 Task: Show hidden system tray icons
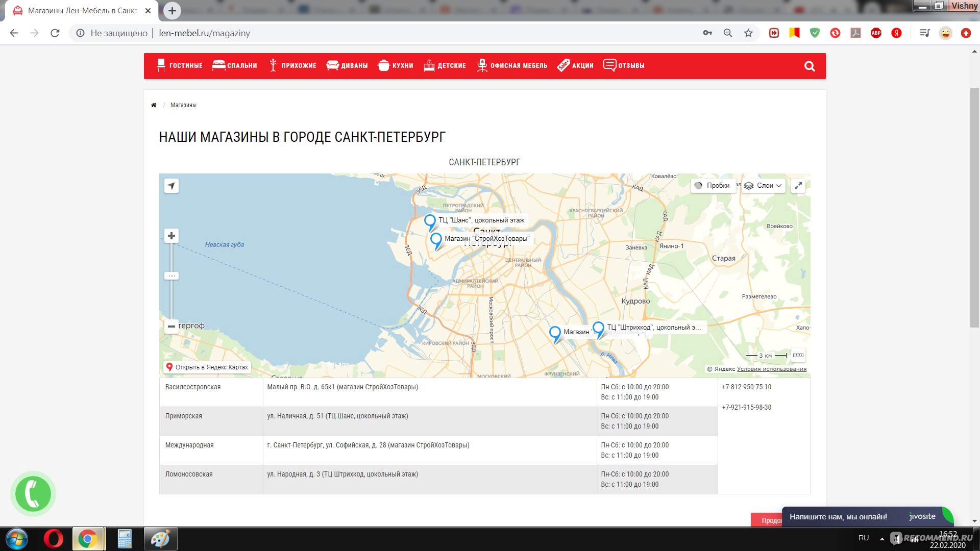pos(882,538)
